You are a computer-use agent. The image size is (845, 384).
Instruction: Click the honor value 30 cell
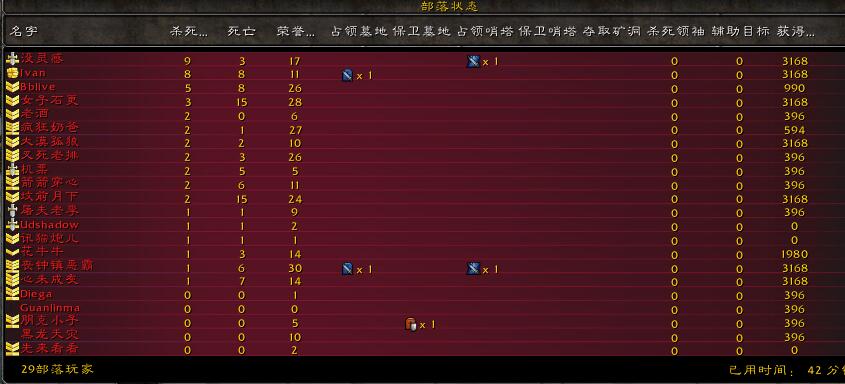click(x=295, y=268)
